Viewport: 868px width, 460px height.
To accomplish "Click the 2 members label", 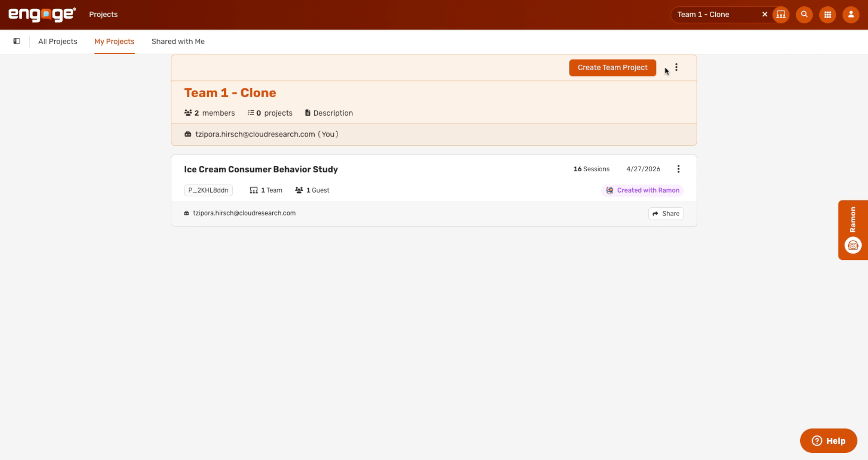I will [214, 113].
